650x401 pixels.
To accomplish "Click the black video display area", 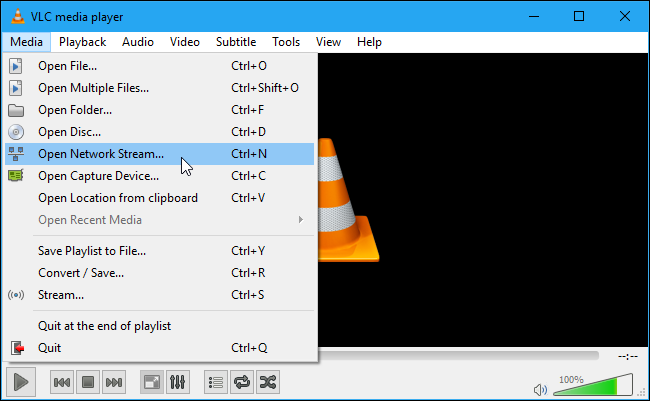I will [483, 199].
